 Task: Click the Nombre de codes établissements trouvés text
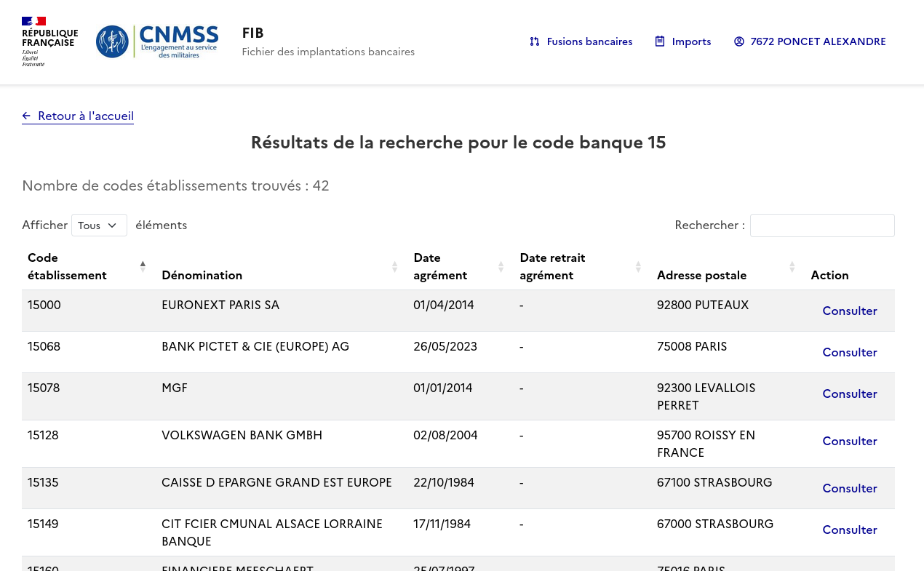coord(175,185)
